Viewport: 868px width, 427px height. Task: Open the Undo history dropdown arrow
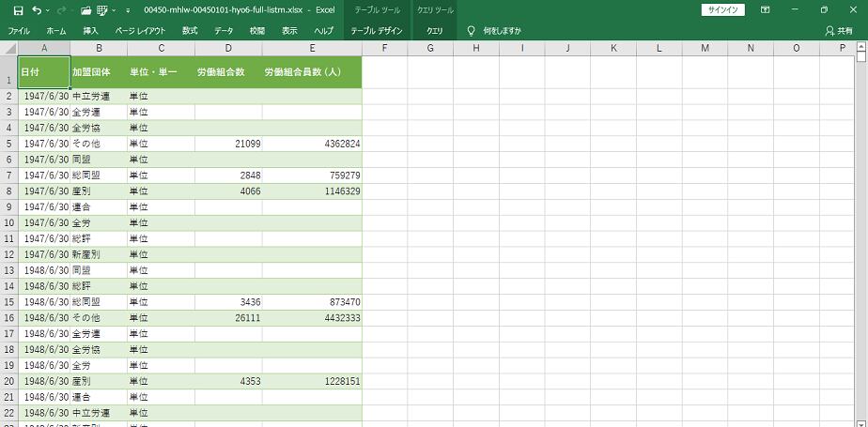49,9
